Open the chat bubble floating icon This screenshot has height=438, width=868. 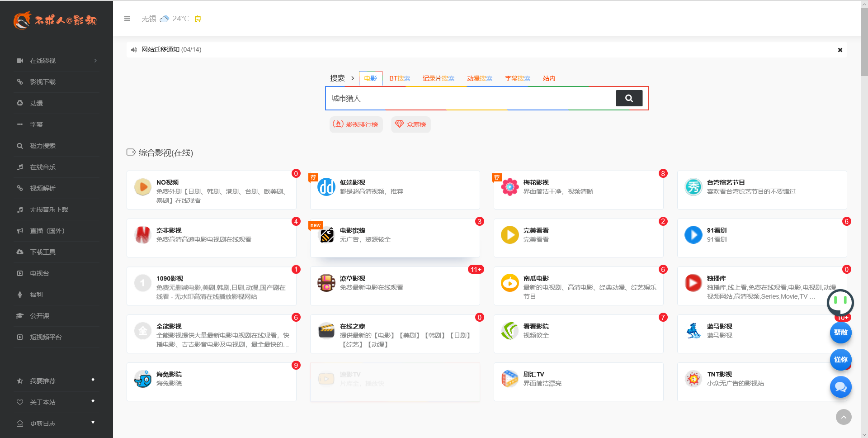[x=841, y=387]
